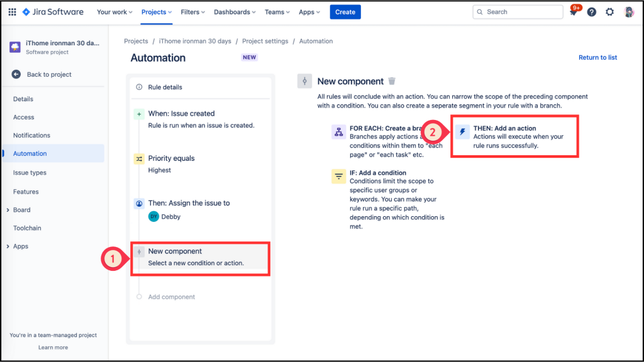The image size is (644, 362).
Task: Click the Debby assignee avatar
Action: pyautogui.click(x=153, y=216)
